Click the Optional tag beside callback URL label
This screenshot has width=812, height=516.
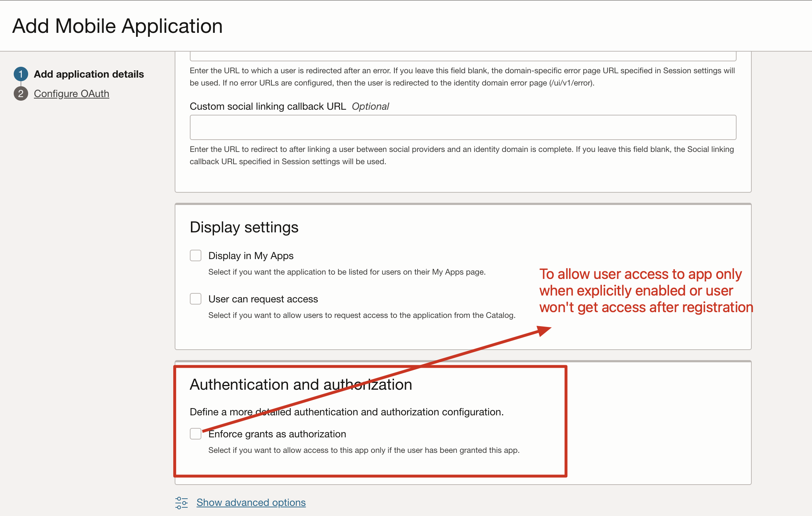click(370, 106)
